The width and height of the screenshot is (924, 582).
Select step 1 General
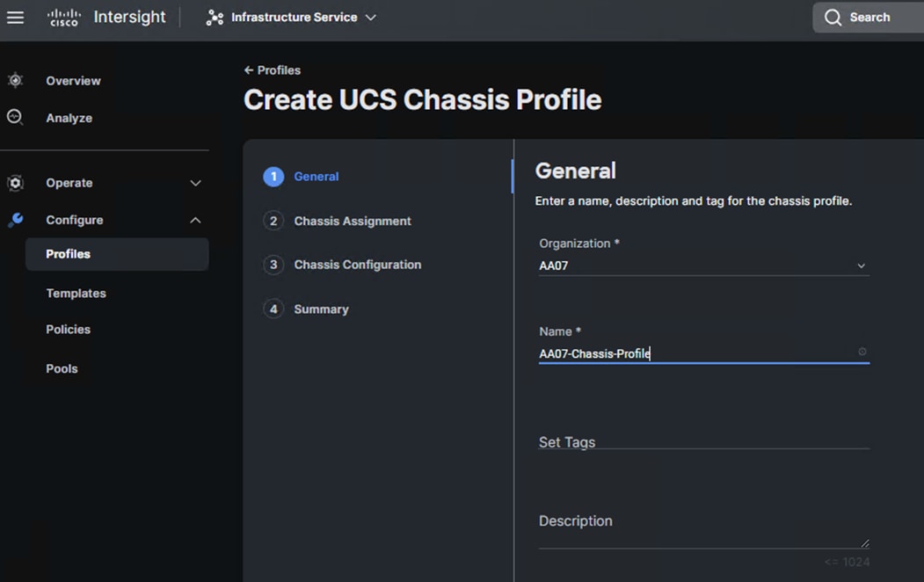click(x=316, y=176)
